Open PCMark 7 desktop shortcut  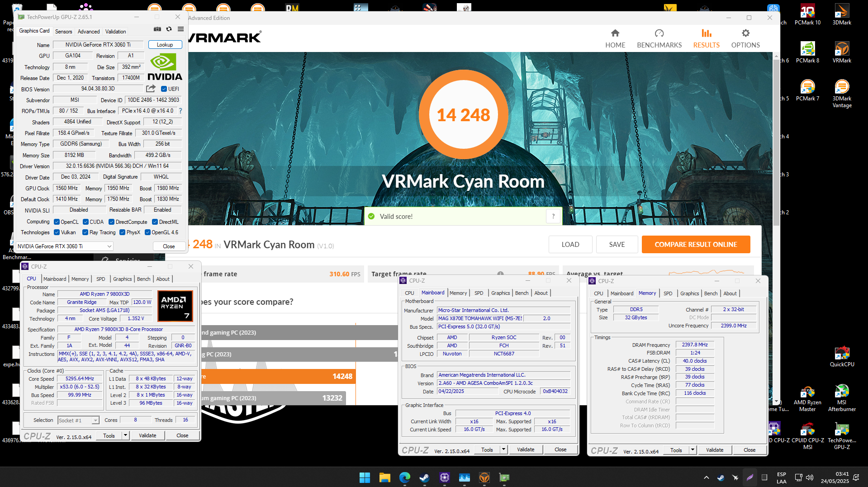(x=807, y=90)
